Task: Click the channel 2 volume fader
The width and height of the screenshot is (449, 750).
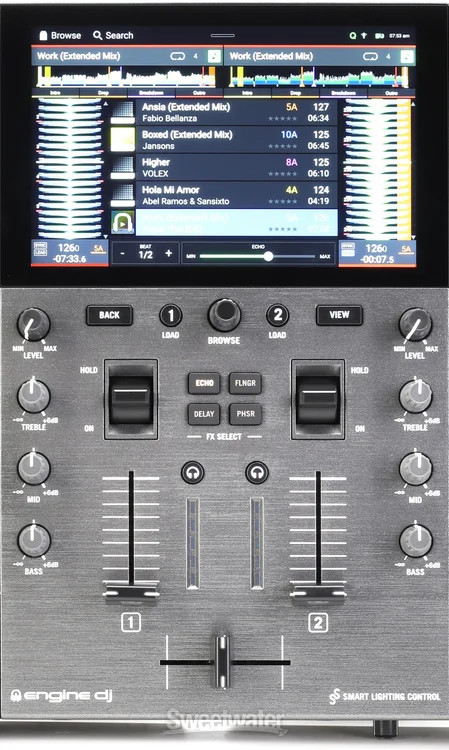Action: point(318,594)
